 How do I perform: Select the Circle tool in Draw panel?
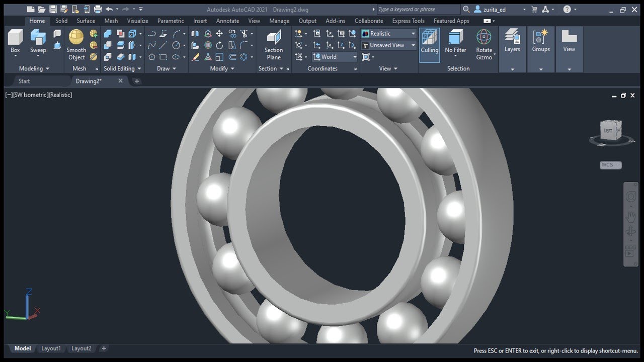pos(176,45)
